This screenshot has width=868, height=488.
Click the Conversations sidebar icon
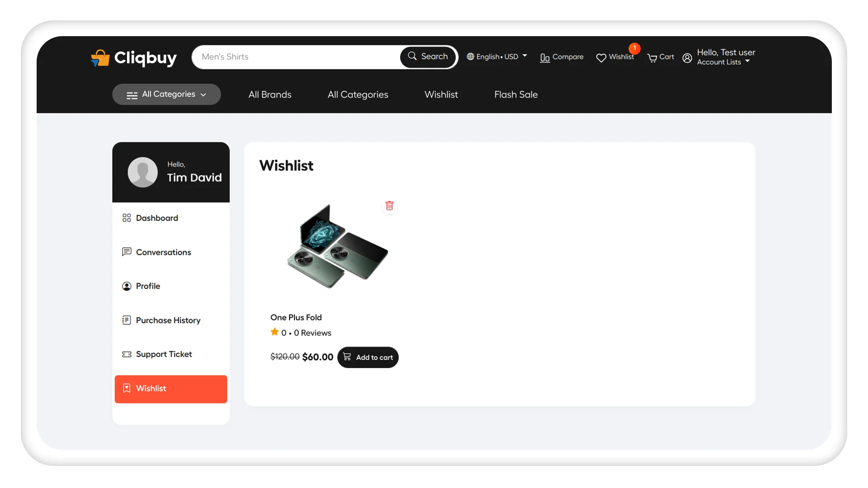tap(127, 251)
